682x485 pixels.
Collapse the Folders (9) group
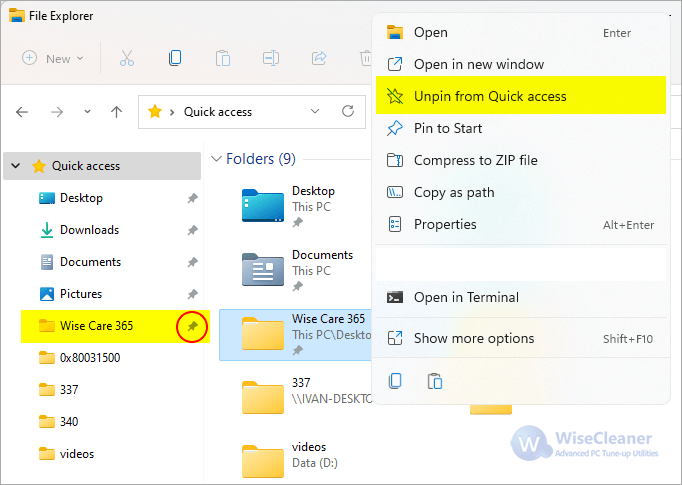[x=216, y=159]
